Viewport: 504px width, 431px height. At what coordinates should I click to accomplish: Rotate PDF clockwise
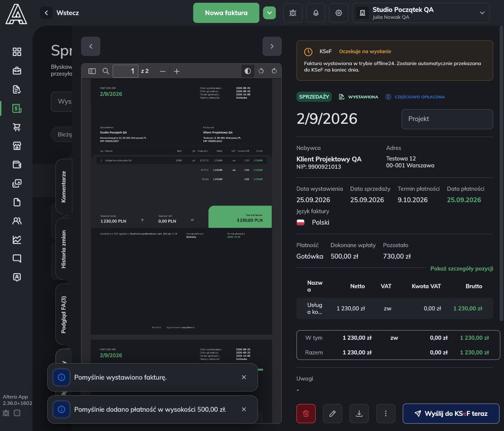click(274, 71)
